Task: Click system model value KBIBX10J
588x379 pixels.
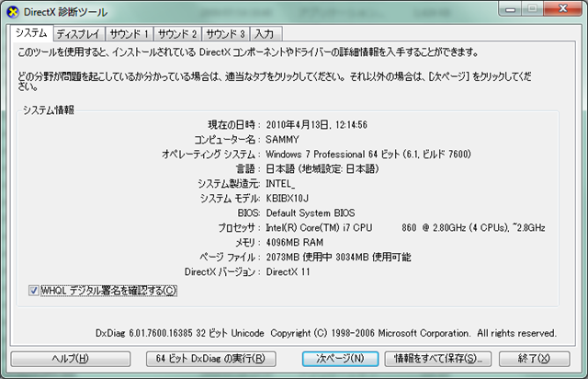Action: (288, 199)
